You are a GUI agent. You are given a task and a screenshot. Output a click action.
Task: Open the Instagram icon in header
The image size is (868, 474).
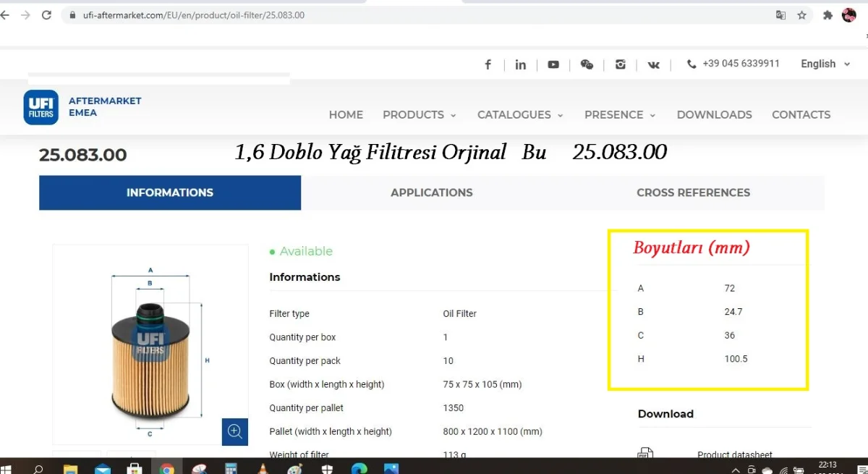[x=621, y=64]
